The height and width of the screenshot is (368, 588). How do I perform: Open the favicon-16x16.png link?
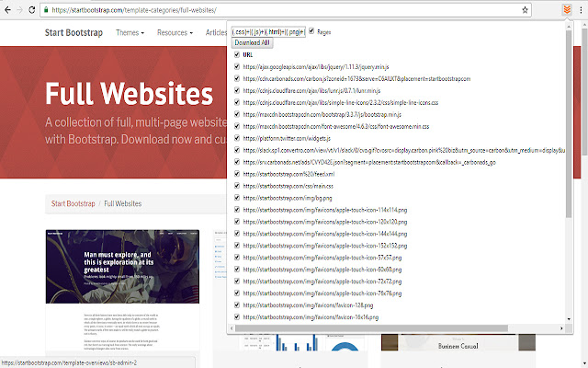(311, 317)
